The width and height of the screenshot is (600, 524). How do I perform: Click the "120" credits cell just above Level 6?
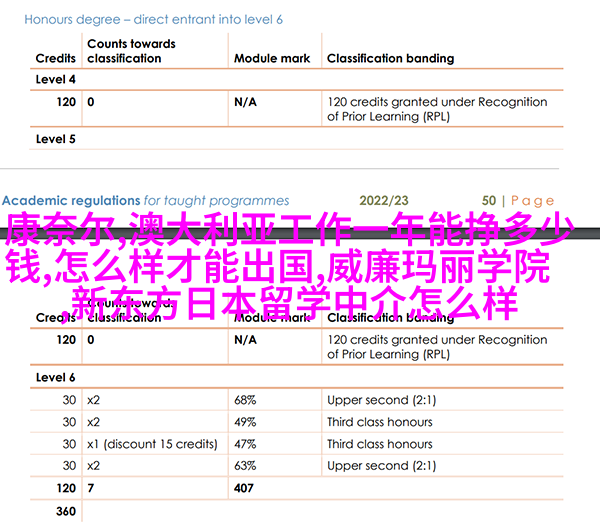tap(66, 340)
